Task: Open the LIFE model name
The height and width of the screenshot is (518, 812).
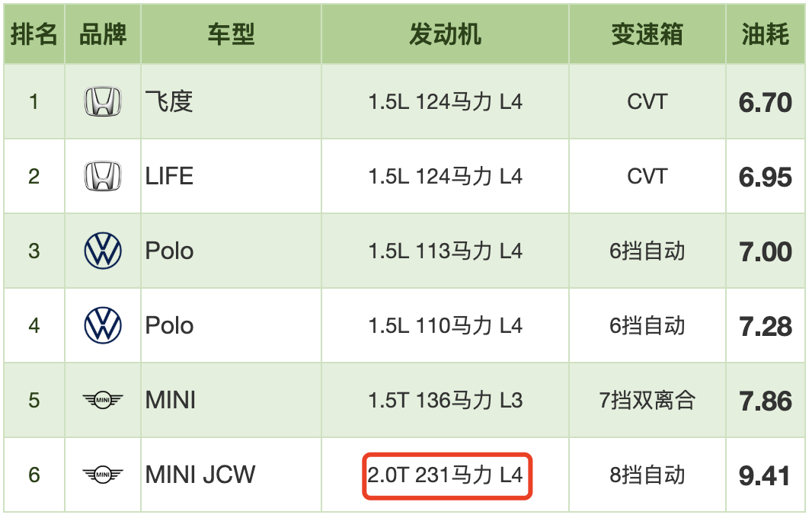Action: [169, 176]
